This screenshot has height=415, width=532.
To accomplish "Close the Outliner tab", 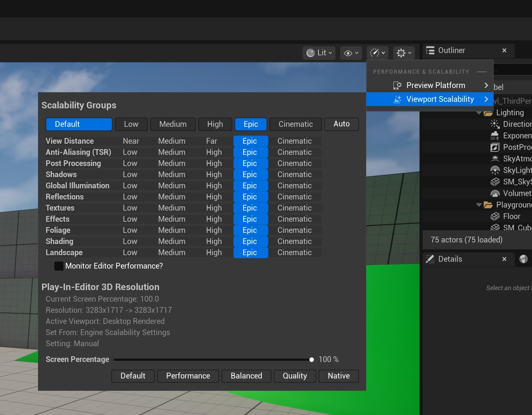I will click(x=504, y=50).
